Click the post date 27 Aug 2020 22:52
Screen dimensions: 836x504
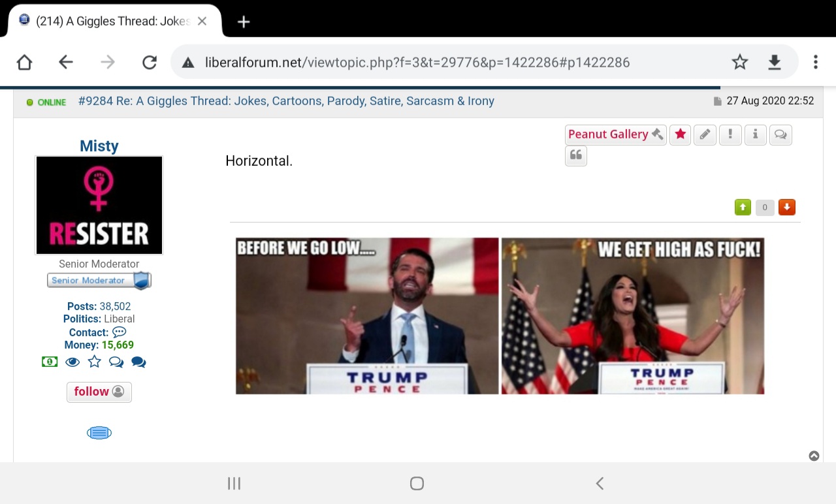tap(770, 101)
